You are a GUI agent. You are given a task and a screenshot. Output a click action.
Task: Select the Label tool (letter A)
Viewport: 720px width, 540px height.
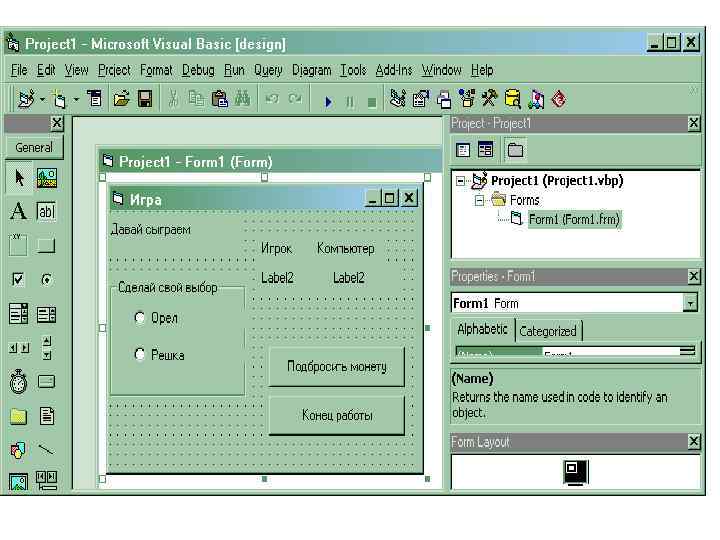click(x=19, y=211)
